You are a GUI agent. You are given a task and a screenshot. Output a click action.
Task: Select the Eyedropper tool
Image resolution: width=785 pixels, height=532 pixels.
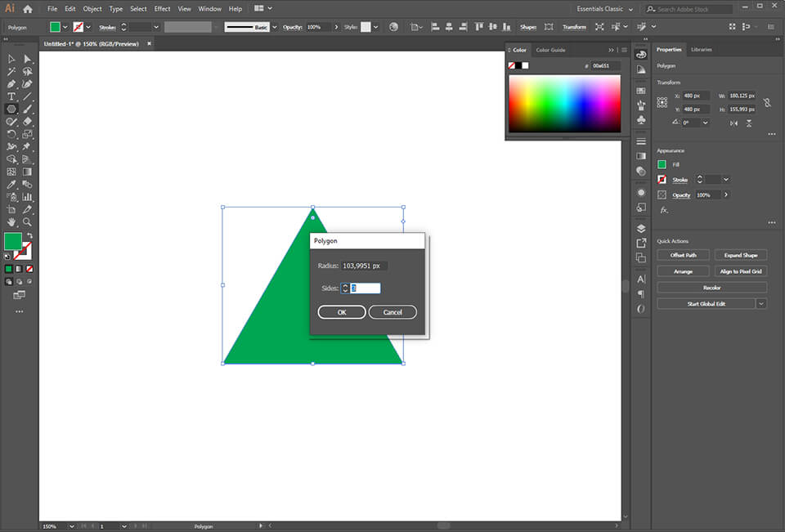point(10,183)
